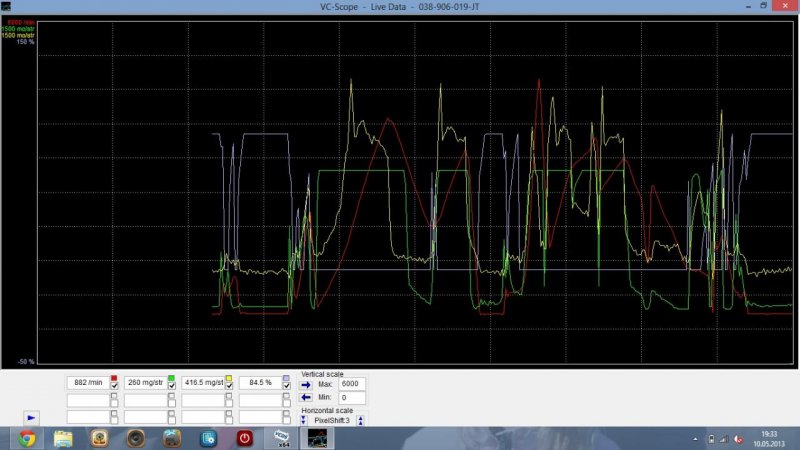This screenshot has height=450, width=800.
Task: Toggle the yellow 416.5 mg/str channel checkbox
Action: coord(229,385)
